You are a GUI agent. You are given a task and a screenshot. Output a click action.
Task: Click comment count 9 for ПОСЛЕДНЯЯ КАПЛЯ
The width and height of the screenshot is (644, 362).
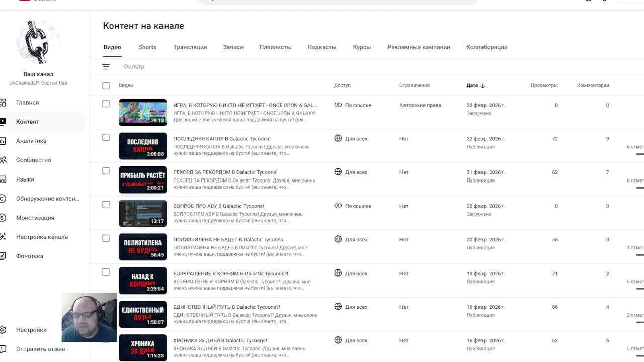[607, 139]
